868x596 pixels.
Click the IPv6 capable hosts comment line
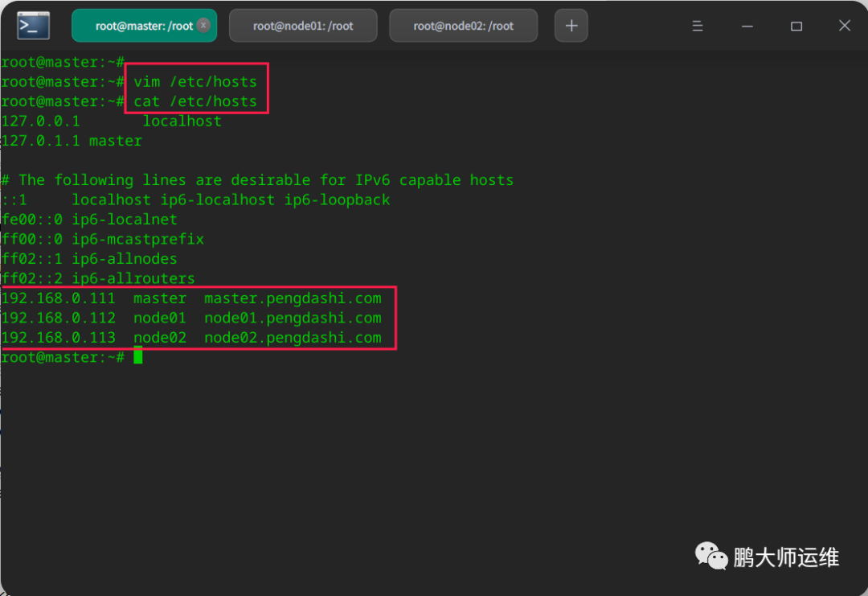point(257,180)
